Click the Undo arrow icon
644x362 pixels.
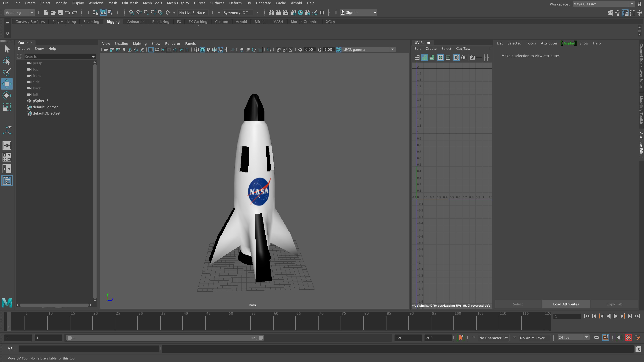[67, 13]
